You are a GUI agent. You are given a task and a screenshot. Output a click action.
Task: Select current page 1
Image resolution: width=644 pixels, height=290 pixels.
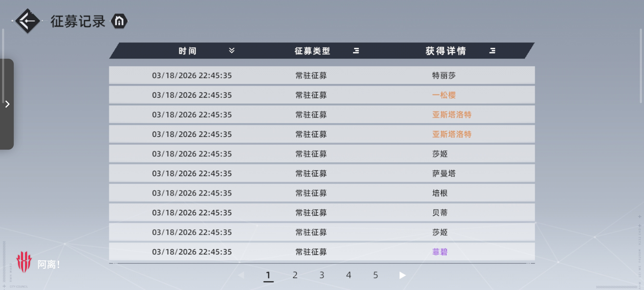point(268,275)
